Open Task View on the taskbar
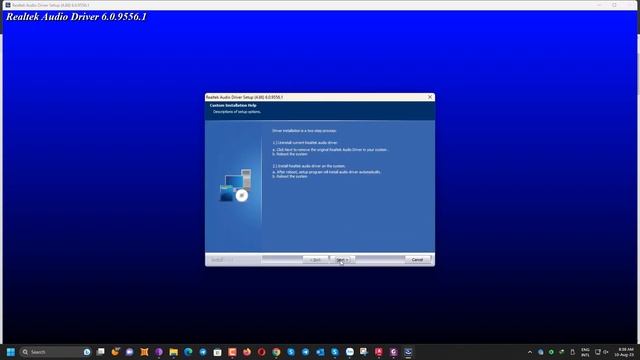Viewport: 640px width, 360px height. point(100,352)
